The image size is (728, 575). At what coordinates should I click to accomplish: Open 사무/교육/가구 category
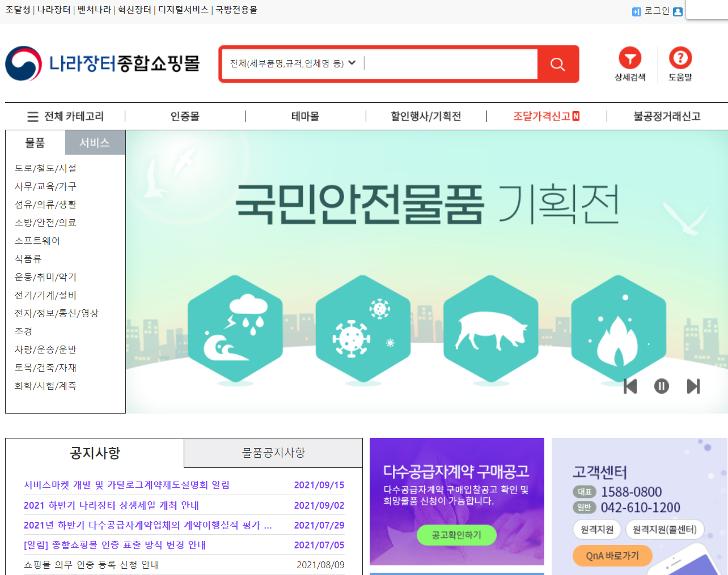(x=45, y=186)
